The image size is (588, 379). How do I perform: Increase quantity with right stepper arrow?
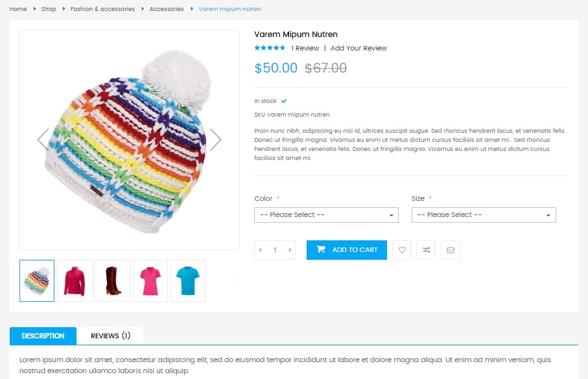pyautogui.click(x=290, y=250)
